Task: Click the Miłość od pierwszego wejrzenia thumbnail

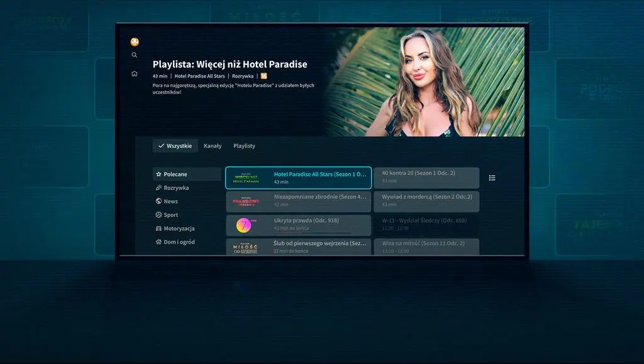Action: pyautogui.click(x=246, y=247)
